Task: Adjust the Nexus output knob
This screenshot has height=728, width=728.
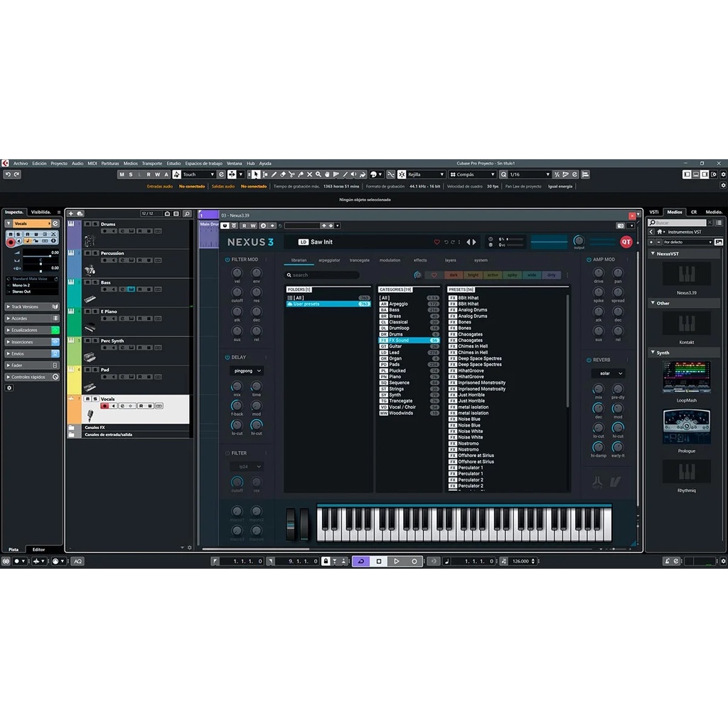Action: coord(579,240)
